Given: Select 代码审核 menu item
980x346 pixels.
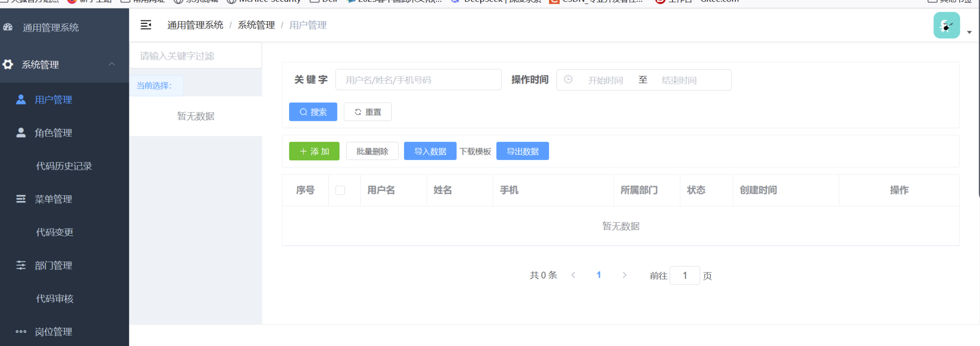Looking at the screenshot, I should (55, 299).
